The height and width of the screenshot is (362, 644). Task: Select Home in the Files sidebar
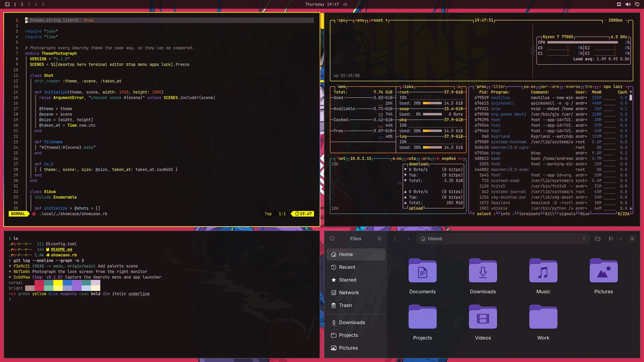(x=356, y=254)
